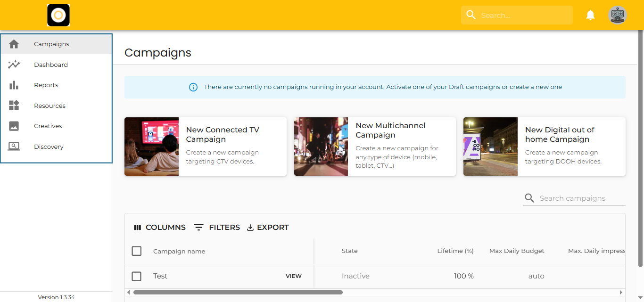Click the Reports bar chart icon
Image resolution: width=644 pixels, height=302 pixels.
coord(14,85)
